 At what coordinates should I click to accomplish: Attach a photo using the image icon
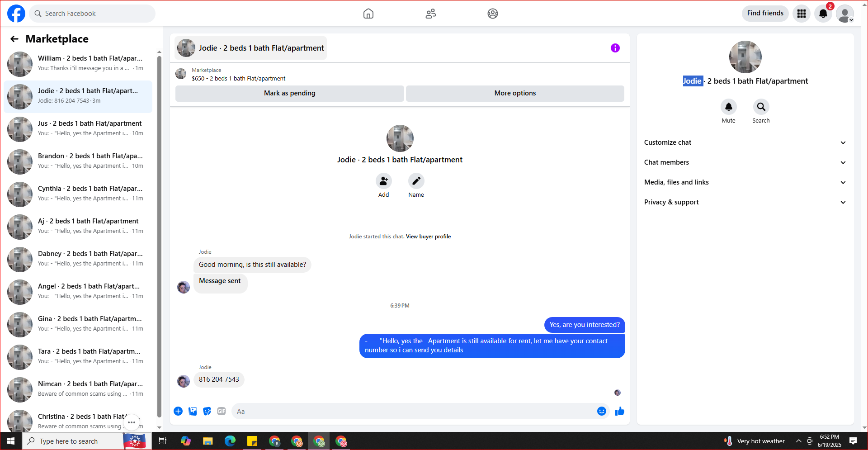tap(193, 411)
